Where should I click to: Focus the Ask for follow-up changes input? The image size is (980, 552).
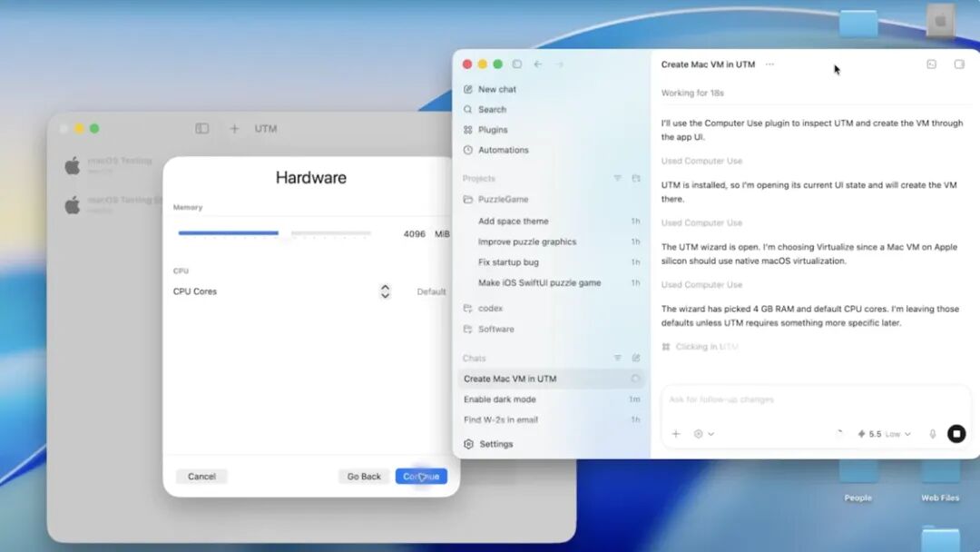pyautogui.click(x=815, y=399)
